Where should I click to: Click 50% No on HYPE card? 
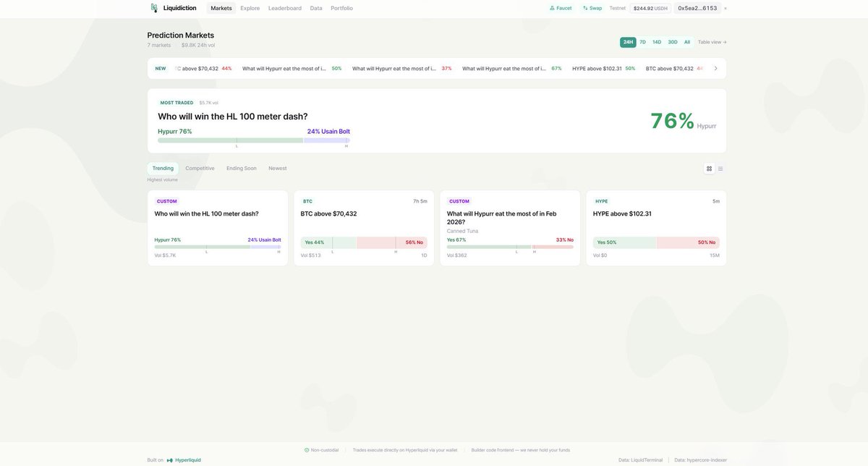tap(689, 242)
